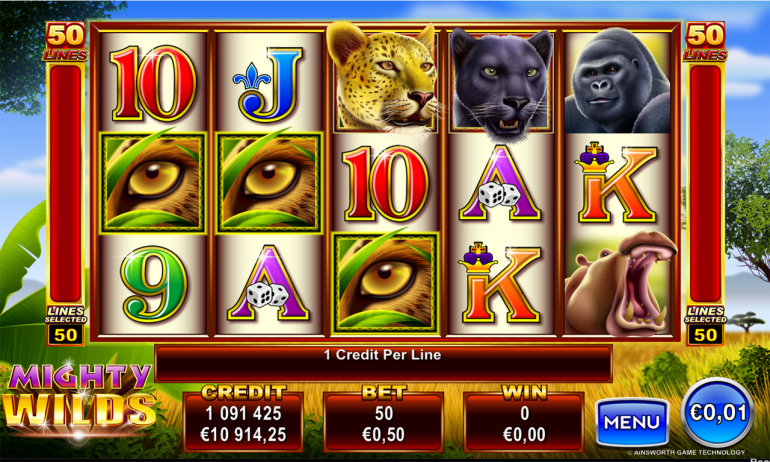
Task: Click the lion eye wild on reel one
Action: [x=153, y=182]
